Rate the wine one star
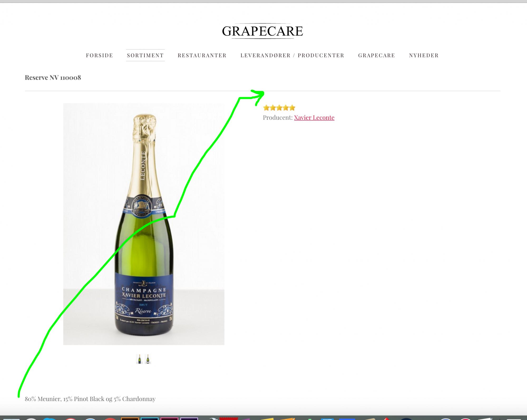 [266, 108]
